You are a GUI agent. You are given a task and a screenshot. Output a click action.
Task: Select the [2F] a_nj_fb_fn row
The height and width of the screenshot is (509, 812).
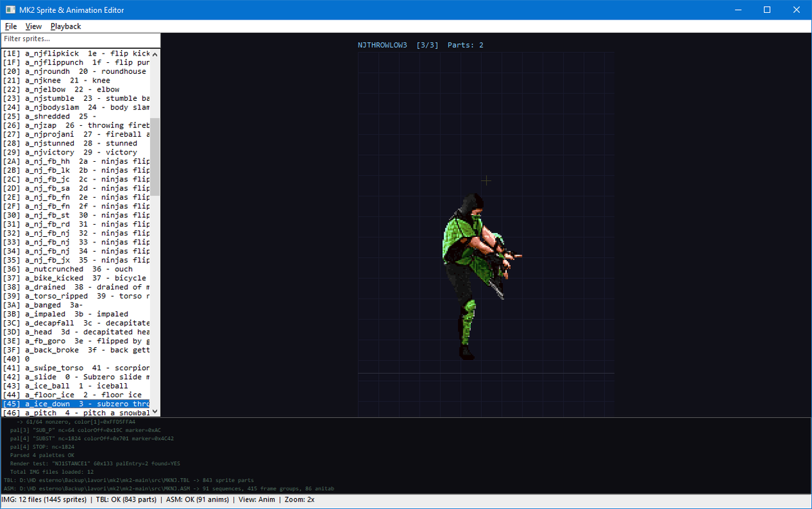(x=75, y=206)
